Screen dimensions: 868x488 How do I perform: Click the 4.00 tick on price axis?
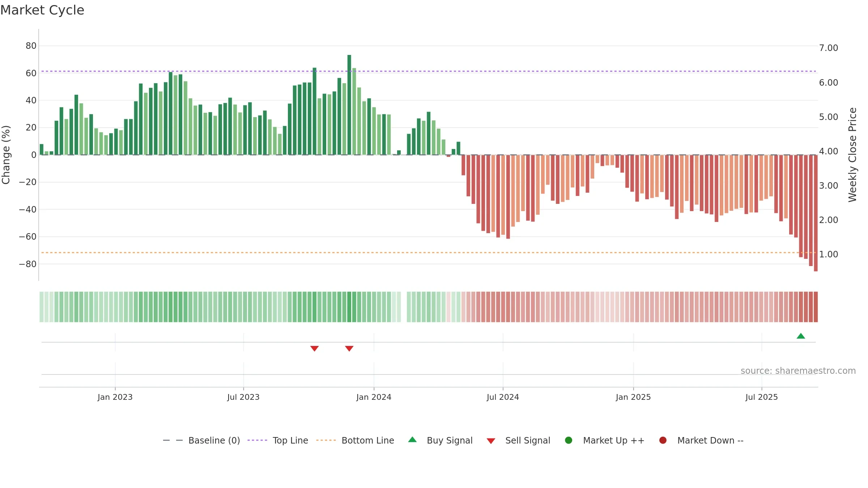click(829, 151)
